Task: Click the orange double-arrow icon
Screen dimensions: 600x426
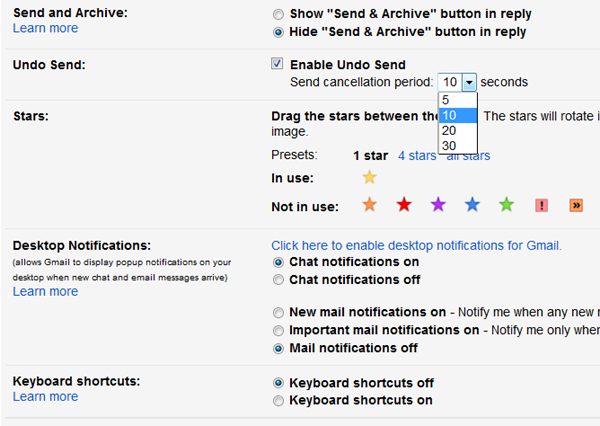Action: 576,206
